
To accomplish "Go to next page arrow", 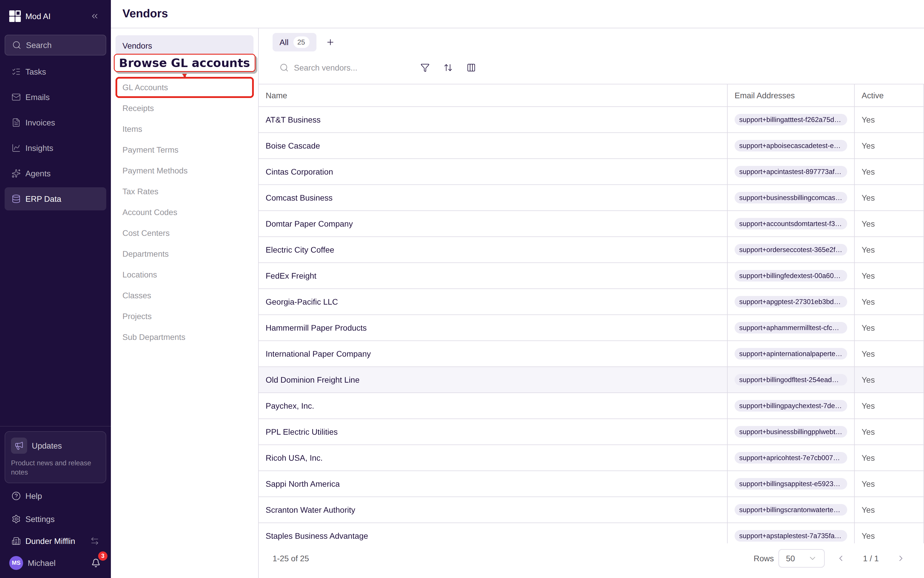I will pos(901,559).
